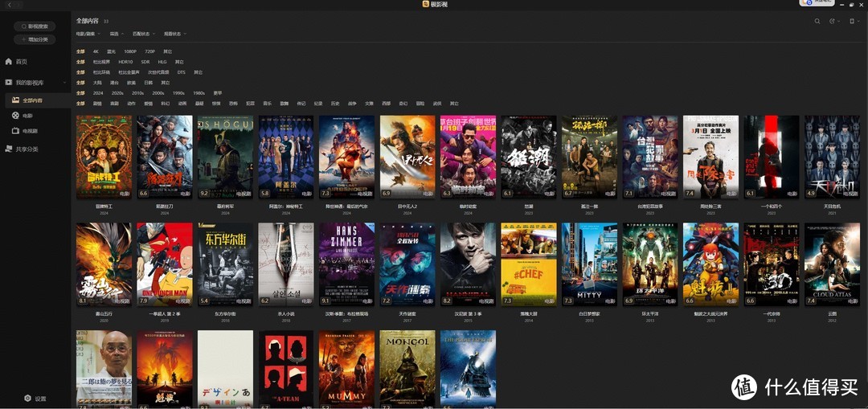
Task: Open the Hans Zimmer concert poster
Action: [346, 264]
